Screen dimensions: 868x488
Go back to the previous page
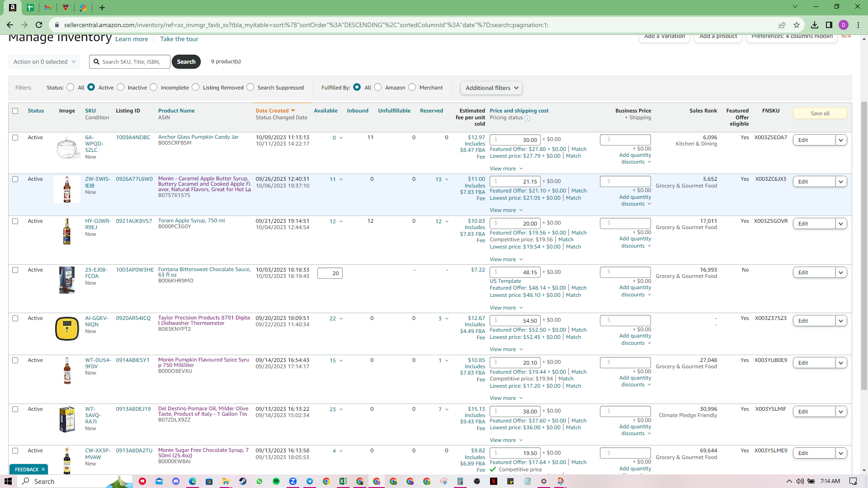pos(10,25)
